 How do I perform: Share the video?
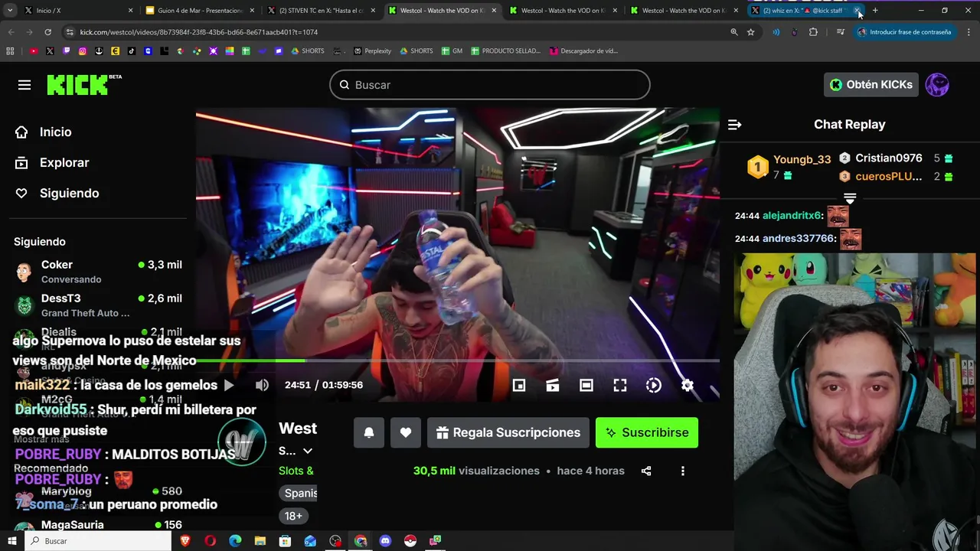click(646, 471)
